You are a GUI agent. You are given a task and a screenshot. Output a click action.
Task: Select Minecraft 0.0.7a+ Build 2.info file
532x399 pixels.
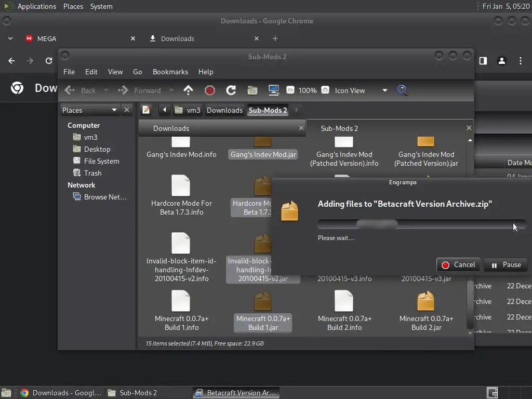point(344,311)
